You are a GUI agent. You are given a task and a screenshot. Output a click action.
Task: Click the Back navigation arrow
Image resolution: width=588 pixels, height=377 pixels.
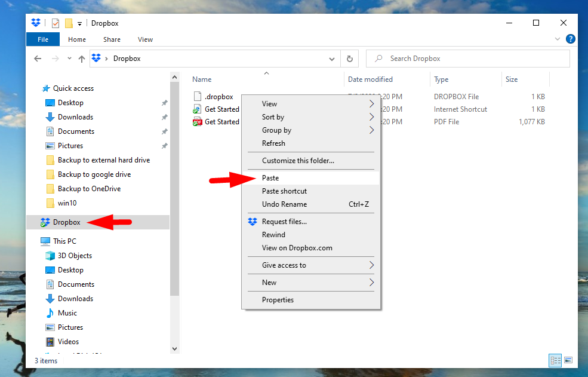38,59
